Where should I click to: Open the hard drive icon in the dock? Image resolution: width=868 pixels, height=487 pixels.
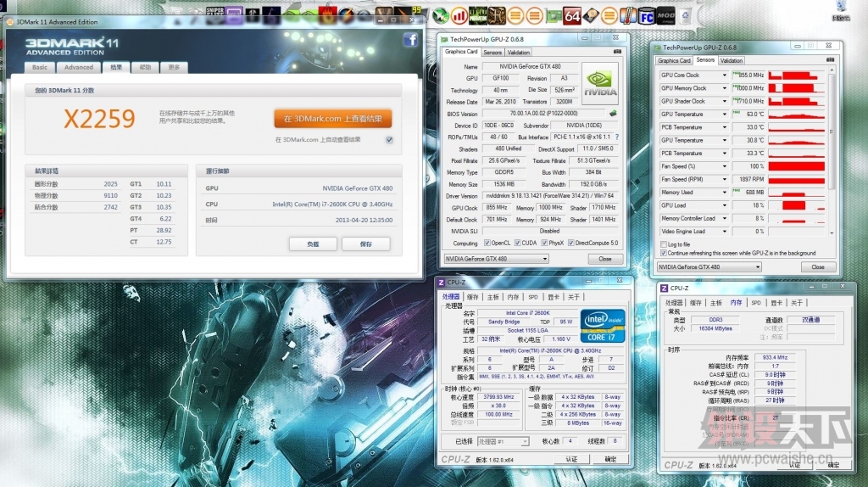(x=590, y=16)
